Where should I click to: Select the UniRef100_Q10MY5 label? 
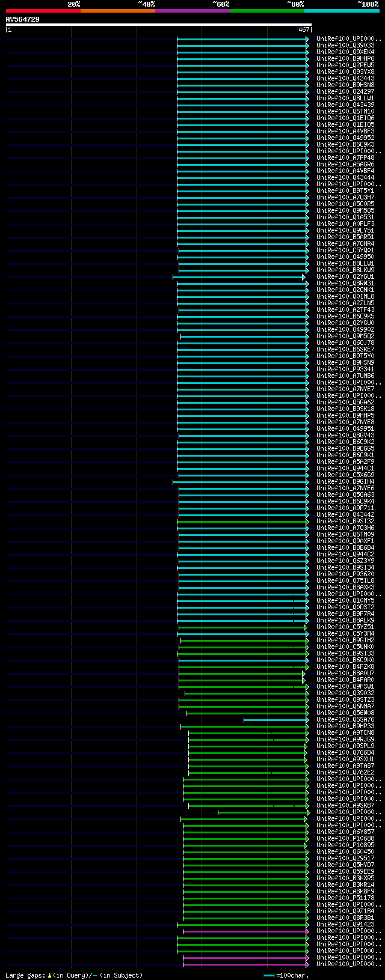tap(345, 600)
